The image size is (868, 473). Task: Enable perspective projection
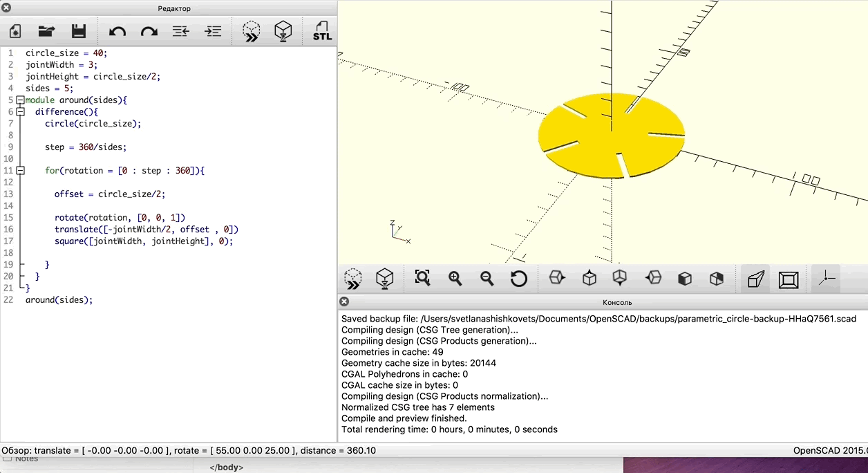pyautogui.click(x=756, y=279)
